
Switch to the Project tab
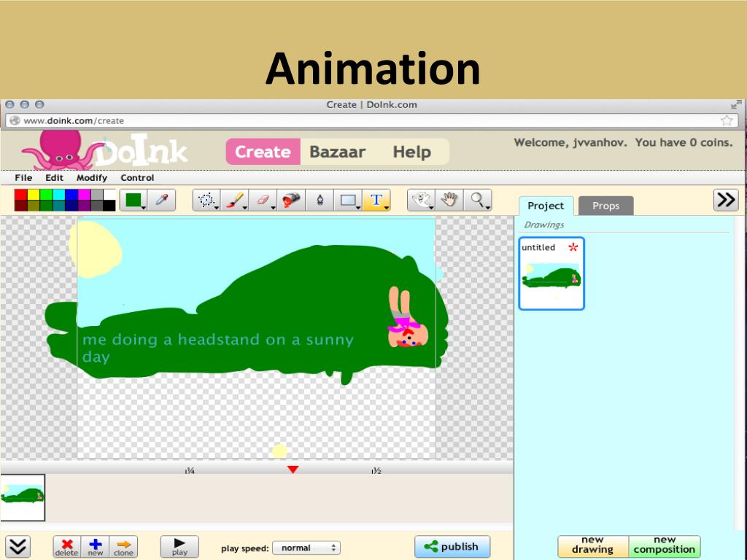pyautogui.click(x=546, y=206)
